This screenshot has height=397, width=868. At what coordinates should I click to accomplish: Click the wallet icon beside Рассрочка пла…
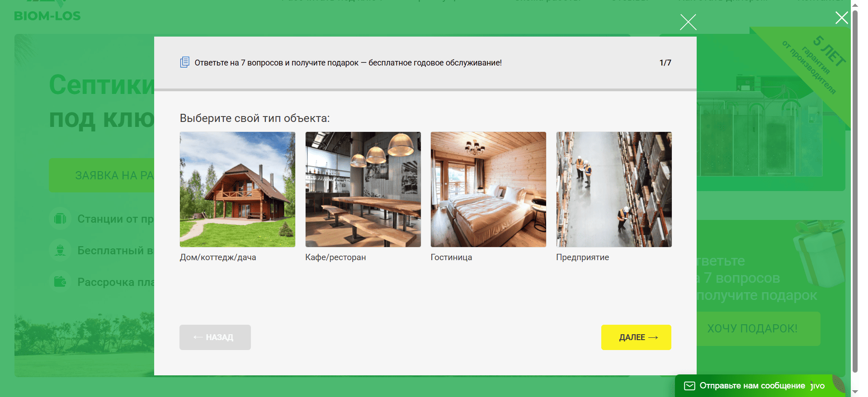60,282
